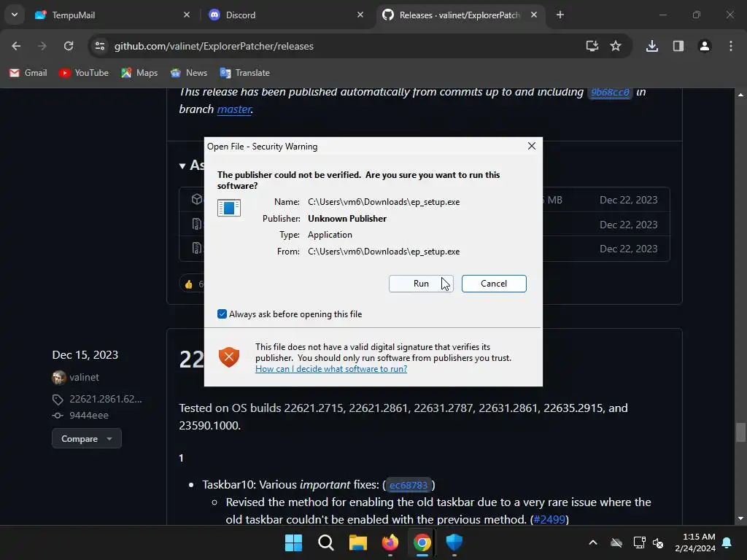Screen dimensions: 747x560
Task: Open the master branch link
Action: click(234, 109)
